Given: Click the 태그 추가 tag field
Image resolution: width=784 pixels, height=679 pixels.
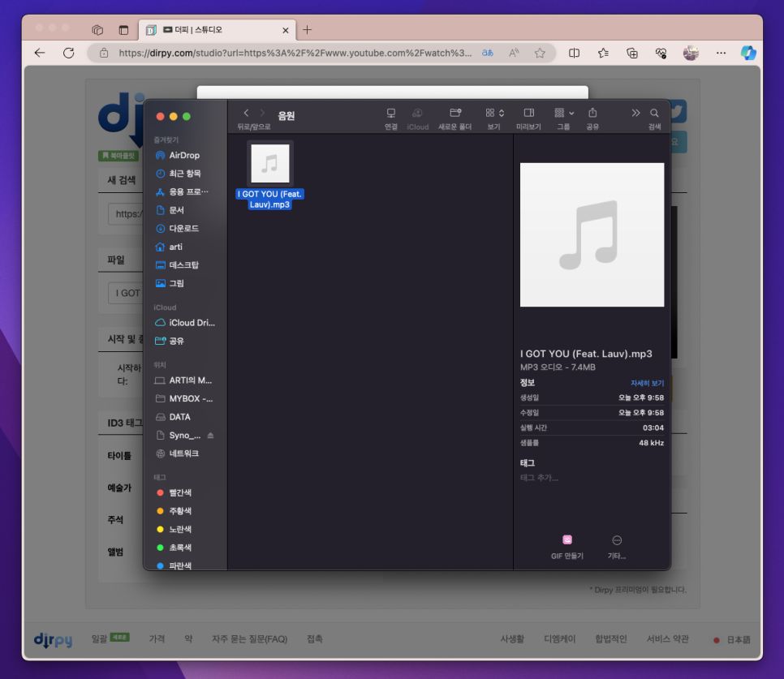Looking at the screenshot, I should (539, 478).
